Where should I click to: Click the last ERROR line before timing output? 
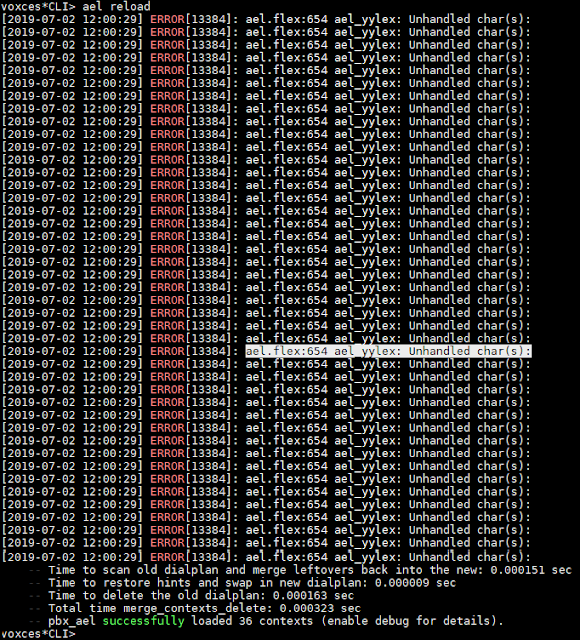coord(266,557)
